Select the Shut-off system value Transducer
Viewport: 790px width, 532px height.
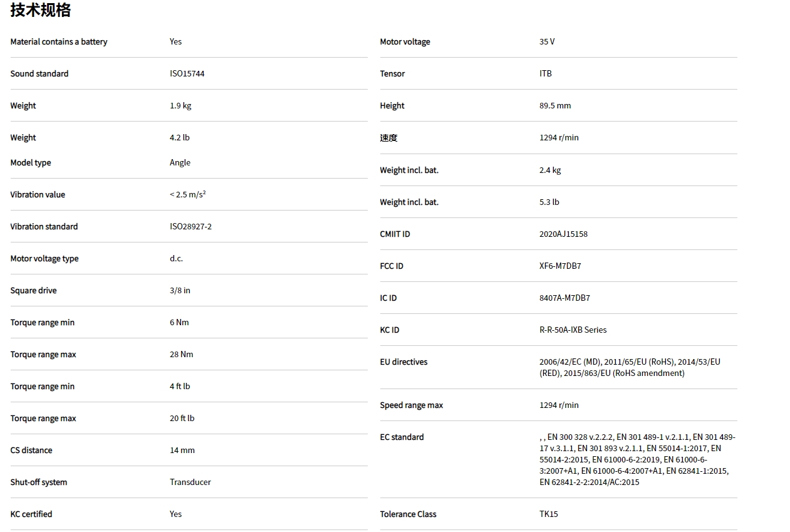(190, 482)
